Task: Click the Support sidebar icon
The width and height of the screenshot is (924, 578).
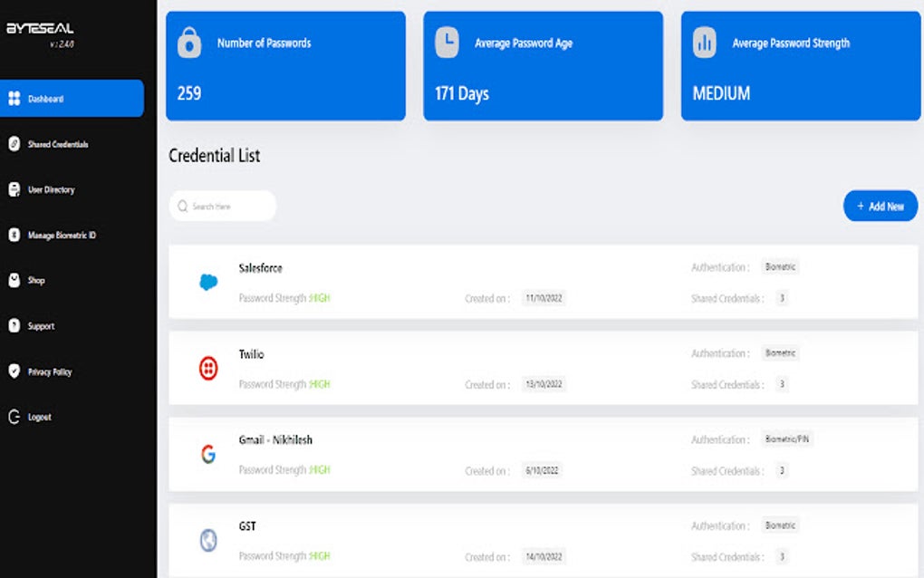Action: point(14,325)
